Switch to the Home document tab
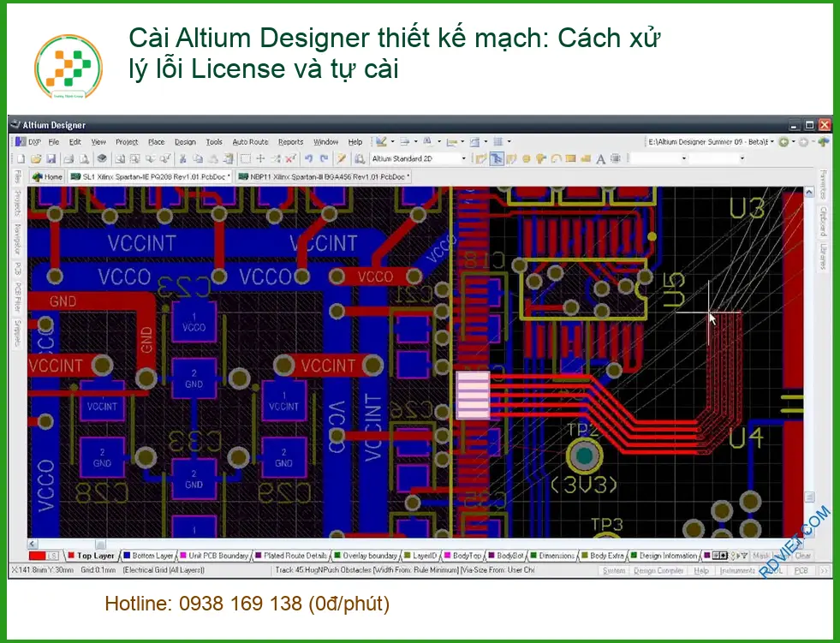This screenshot has width=840, height=643. tap(47, 177)
